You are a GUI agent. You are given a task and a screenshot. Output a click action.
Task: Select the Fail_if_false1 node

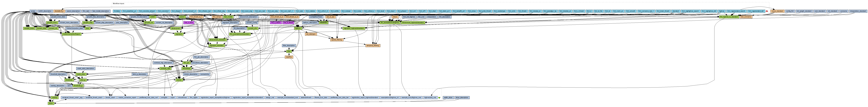point(276,23)
